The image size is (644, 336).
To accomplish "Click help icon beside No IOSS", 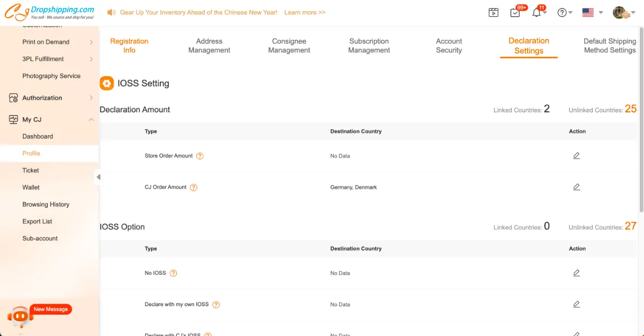I will coord(173,273).
